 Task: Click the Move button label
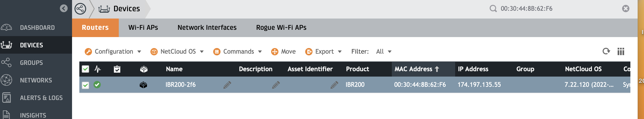pos(288,52)
